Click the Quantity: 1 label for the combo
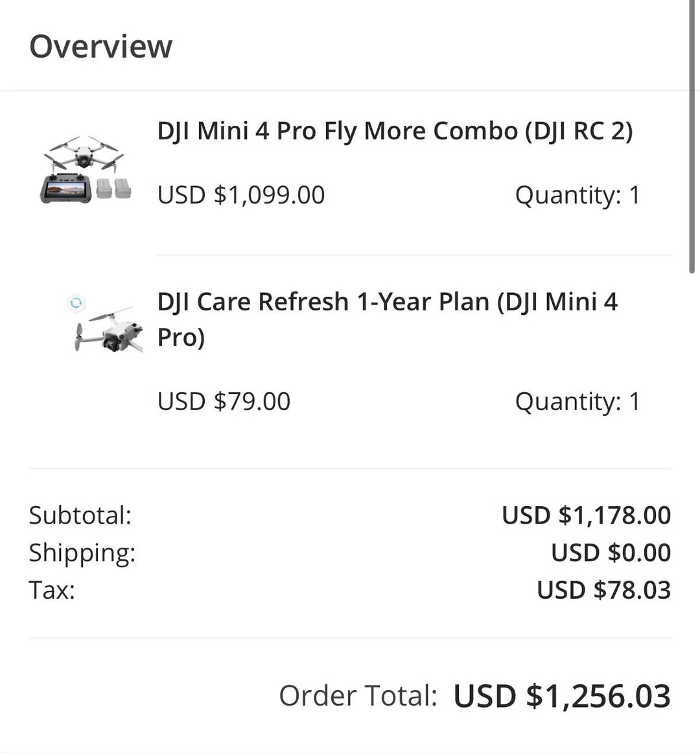700x753 pixels. pos(577,195)
